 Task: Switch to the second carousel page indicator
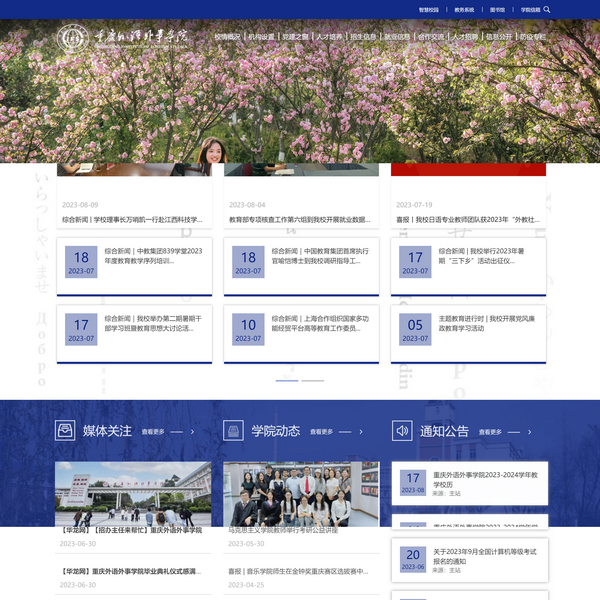(313, 381)
